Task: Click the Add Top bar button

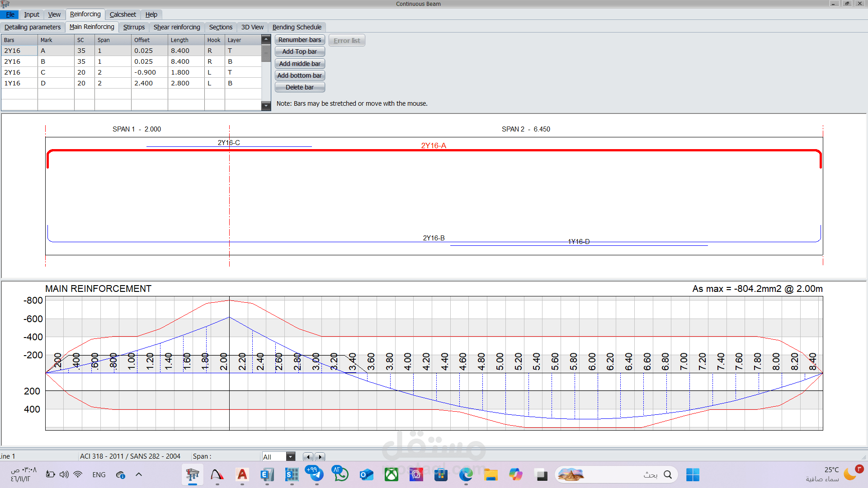Action: point(299,52)
